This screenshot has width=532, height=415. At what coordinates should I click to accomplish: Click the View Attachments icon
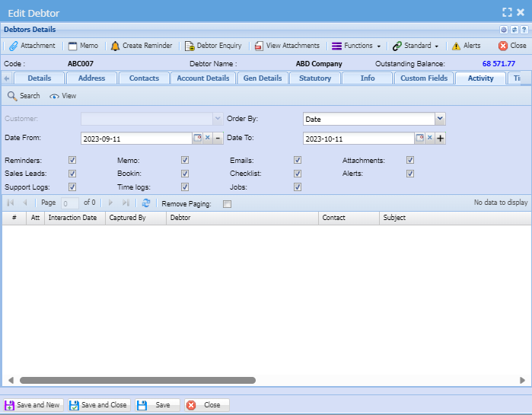tap(260, 46)
